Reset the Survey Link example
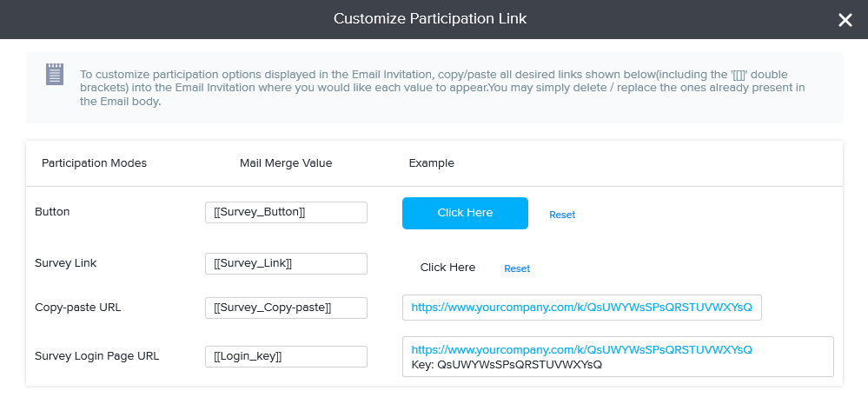The width and height of the screenshot is (868, 404). (517, 268)
